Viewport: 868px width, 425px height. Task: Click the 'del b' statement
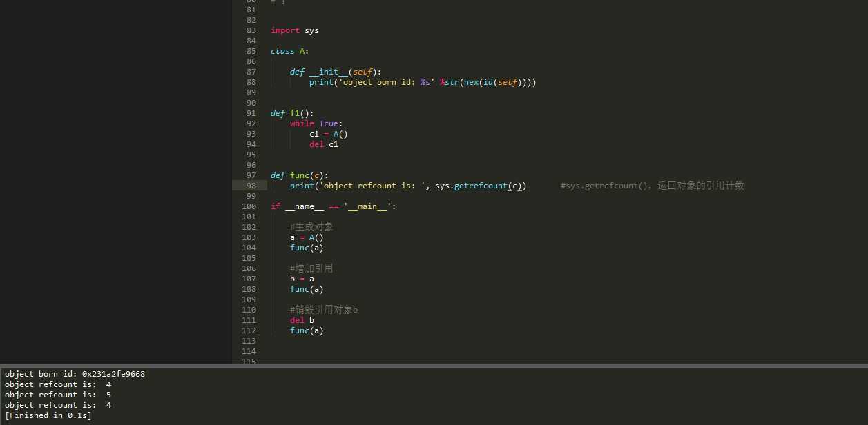click(302, 320)
